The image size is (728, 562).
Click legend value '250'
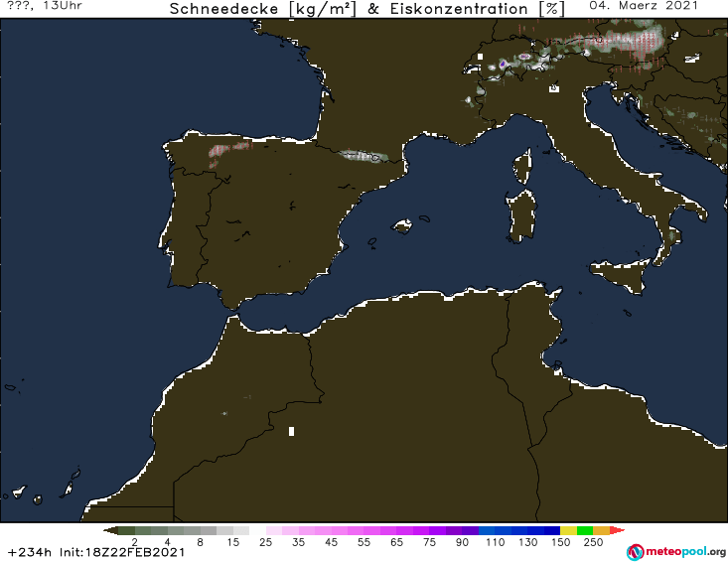pyautogui.click(x=593, y=542)
